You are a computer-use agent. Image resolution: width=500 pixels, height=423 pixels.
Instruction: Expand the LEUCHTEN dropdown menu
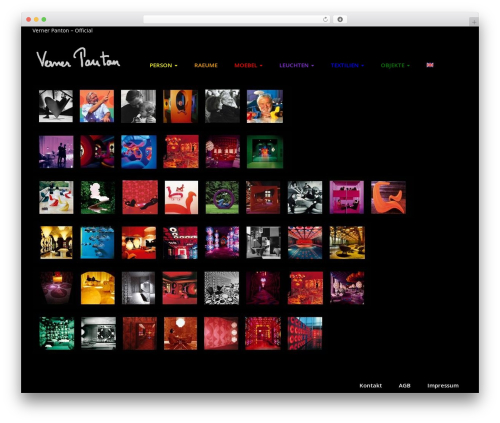(297, 65)
